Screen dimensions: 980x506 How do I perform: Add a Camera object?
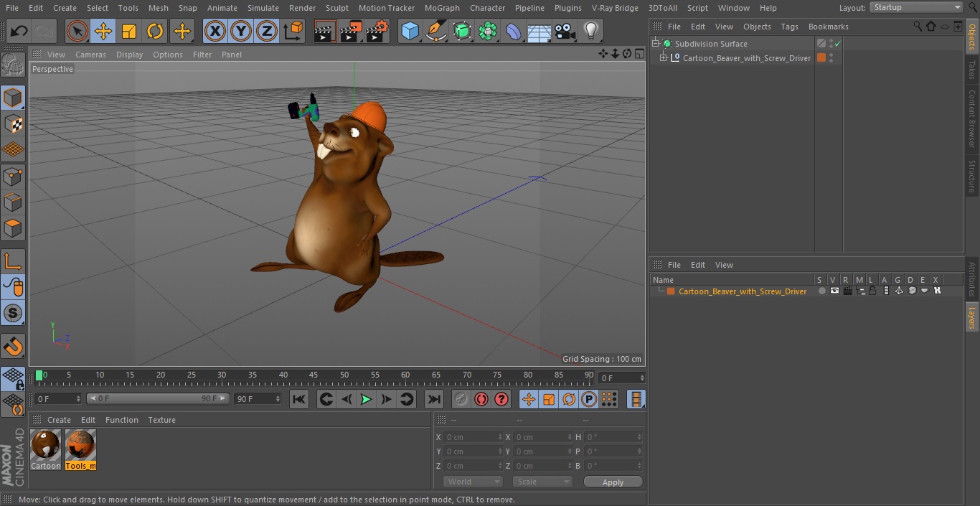pos(565,31)
